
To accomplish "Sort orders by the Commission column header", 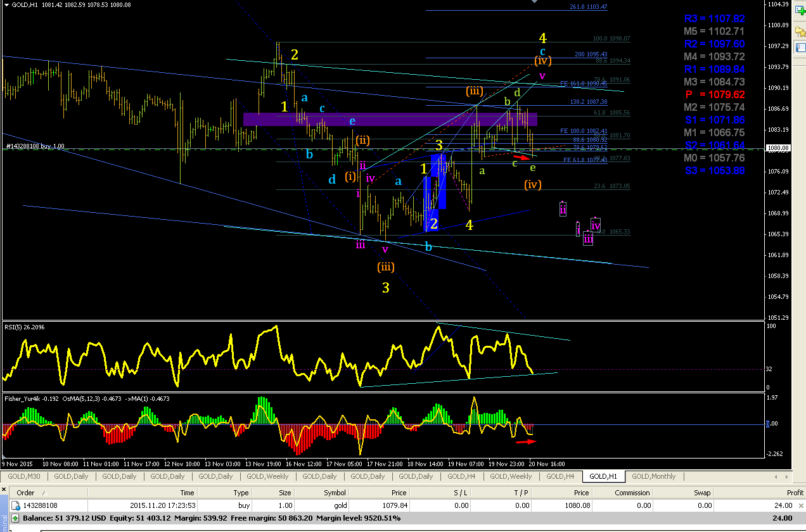I will pyautogui.click(x=623, y=492).
